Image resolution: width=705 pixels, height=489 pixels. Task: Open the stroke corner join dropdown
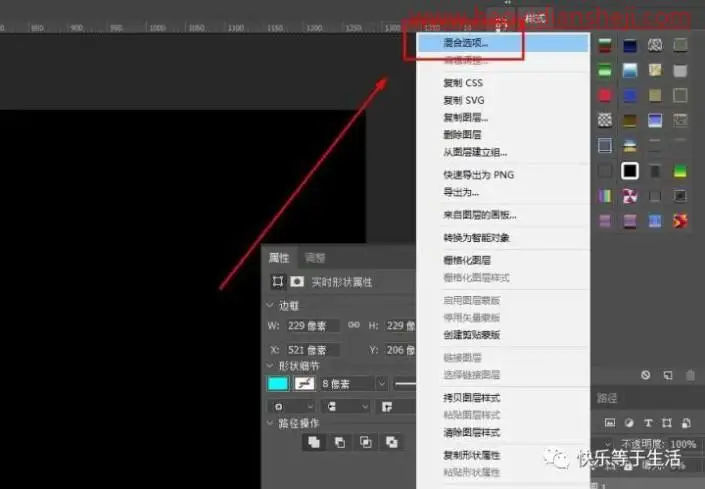(x=396, y=407)
